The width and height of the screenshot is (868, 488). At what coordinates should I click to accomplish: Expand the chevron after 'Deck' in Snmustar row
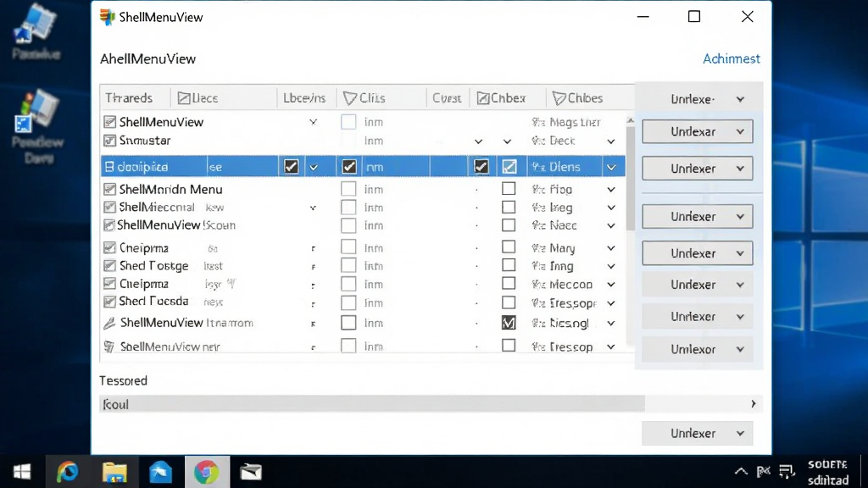click(611, 141)
